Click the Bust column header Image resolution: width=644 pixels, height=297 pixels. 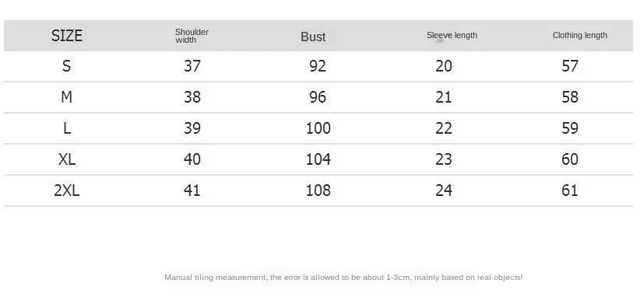coord(313,37)
